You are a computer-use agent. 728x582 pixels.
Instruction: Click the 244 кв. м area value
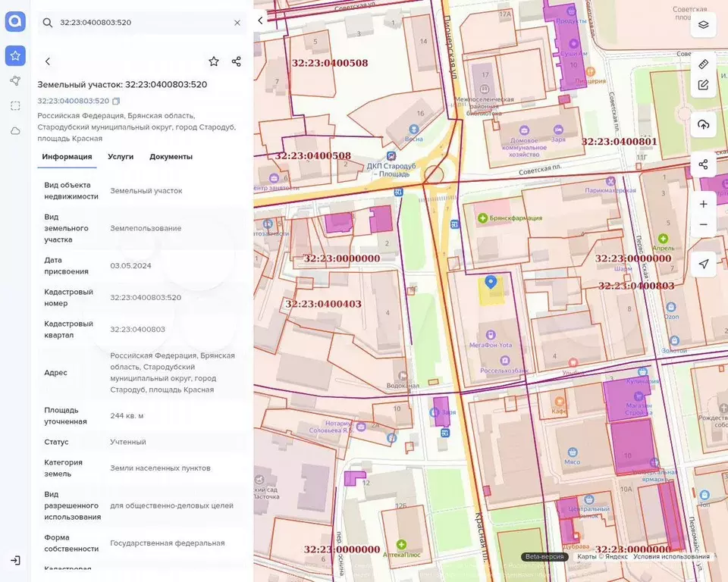[127, 416]
